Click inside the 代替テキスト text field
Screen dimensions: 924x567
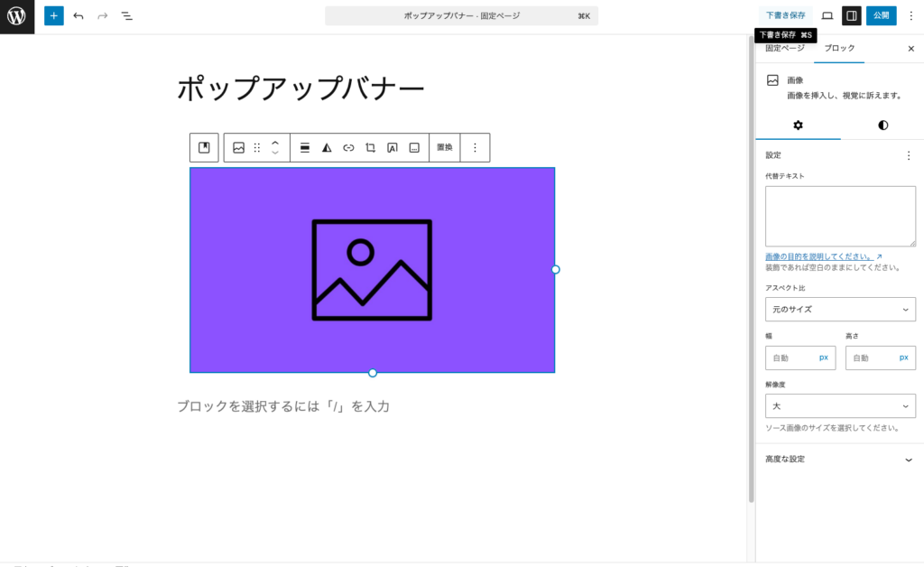[840, 215]
